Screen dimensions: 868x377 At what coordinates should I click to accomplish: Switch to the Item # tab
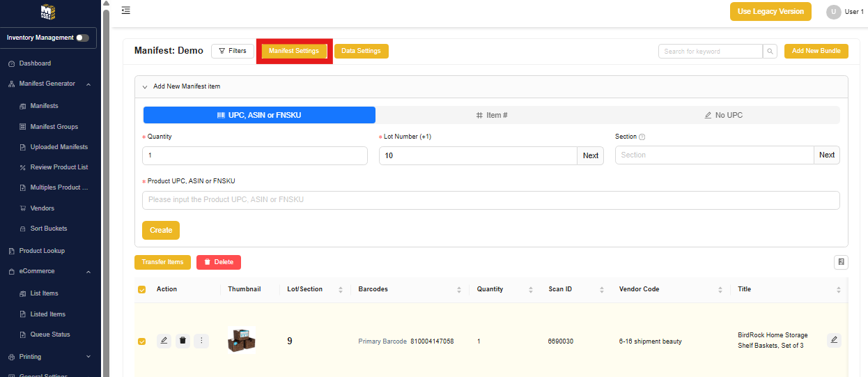pyautogui.click(x=492, y=115)
